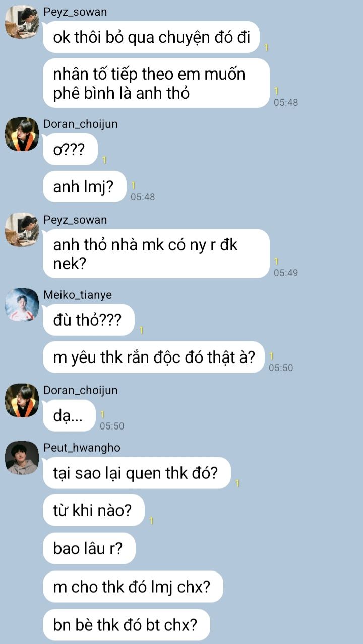Tap the 'đù thỏ???' message
Viewport: 363px width, 644px height.
tap(89, 320)
